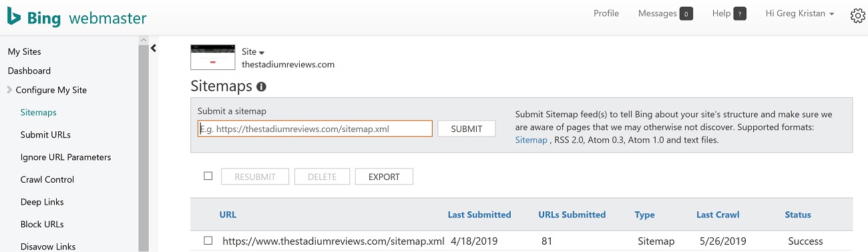Click the https://www.thestadiumreviews.com/sitemap.xml URL
Viewport: 868px width, 252px height.
(x=333, y=241)
